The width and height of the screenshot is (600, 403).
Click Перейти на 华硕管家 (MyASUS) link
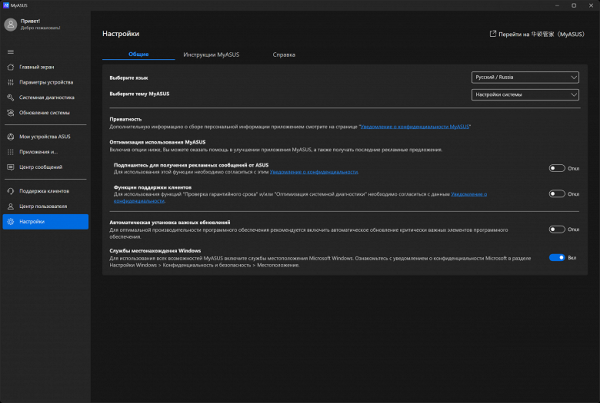click(x=535, y=33)
